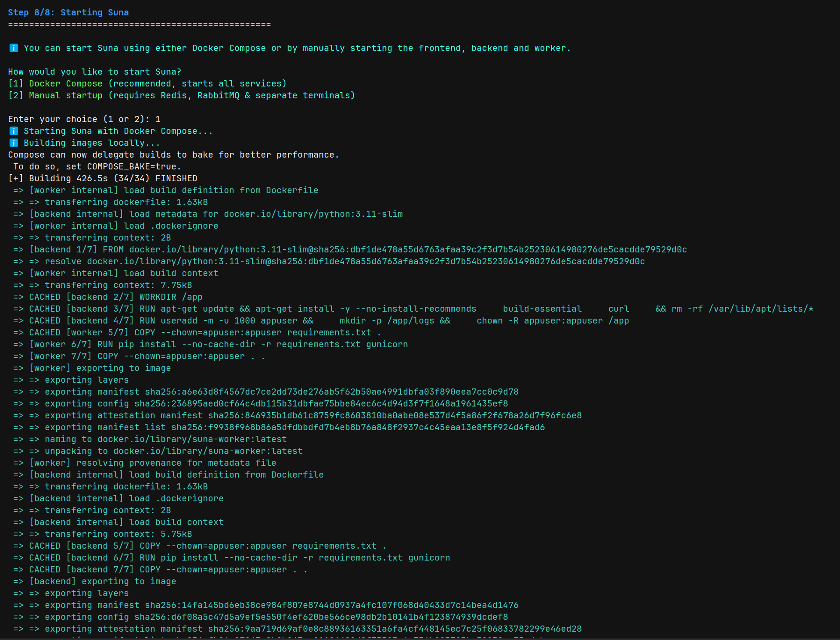Click the info icon before 'Building images locally'

pyautogui.click(x=14, y=143)
